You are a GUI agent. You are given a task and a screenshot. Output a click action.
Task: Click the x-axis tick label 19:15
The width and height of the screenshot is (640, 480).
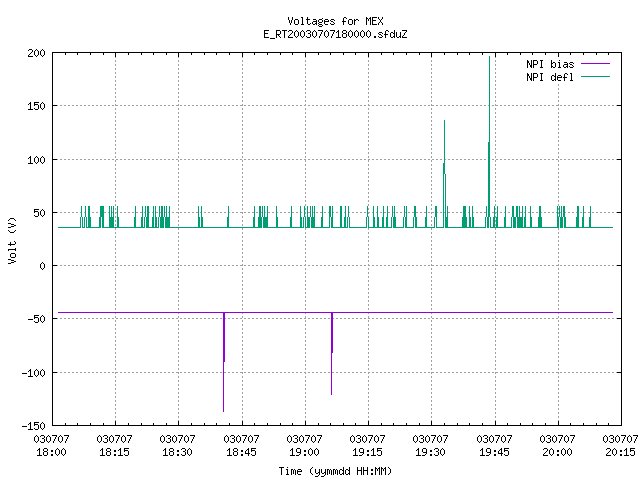point(367,452)
